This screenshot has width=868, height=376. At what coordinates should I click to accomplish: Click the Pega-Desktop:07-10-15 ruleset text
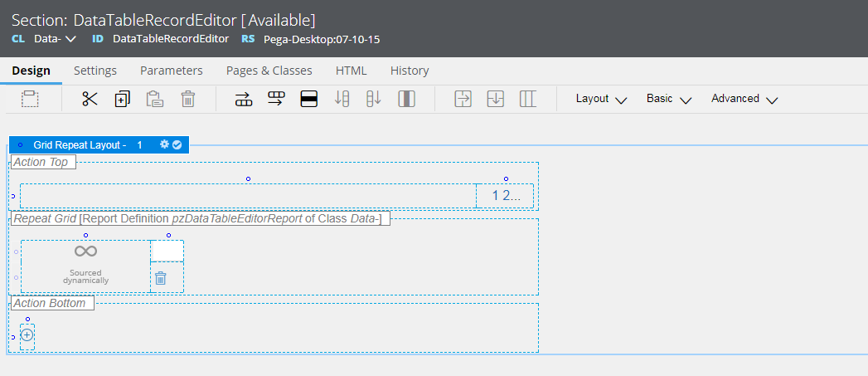pyautogui.click(x=322, y=39)
